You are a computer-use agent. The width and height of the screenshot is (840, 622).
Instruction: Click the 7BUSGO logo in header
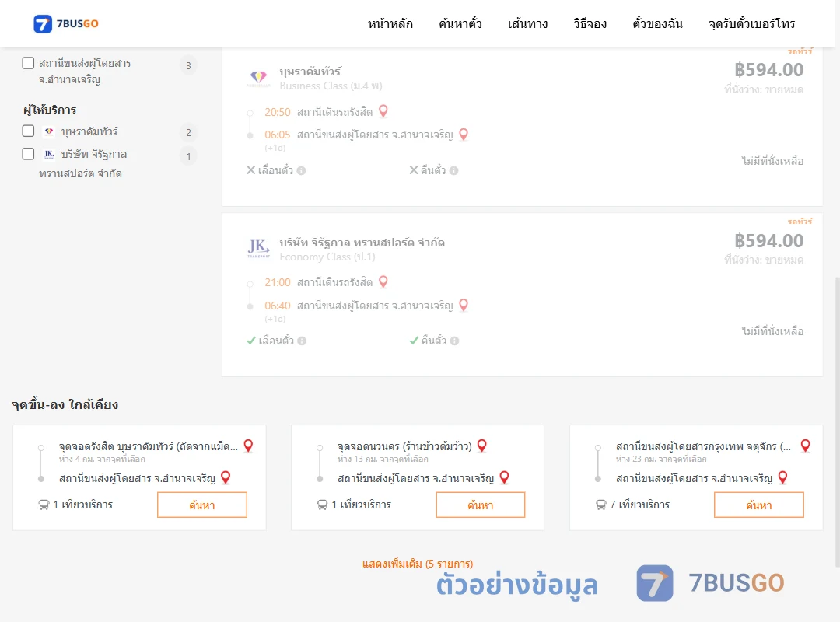coord(65,23)
